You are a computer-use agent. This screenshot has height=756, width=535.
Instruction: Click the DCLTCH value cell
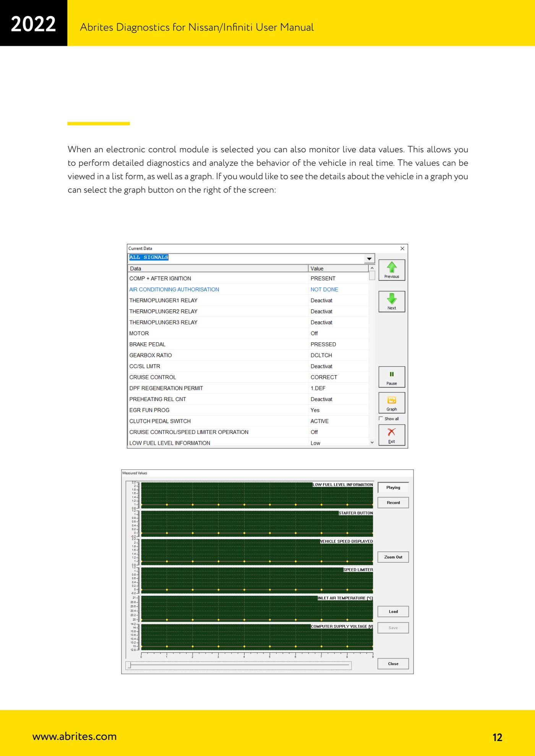(x=339, y=355)
